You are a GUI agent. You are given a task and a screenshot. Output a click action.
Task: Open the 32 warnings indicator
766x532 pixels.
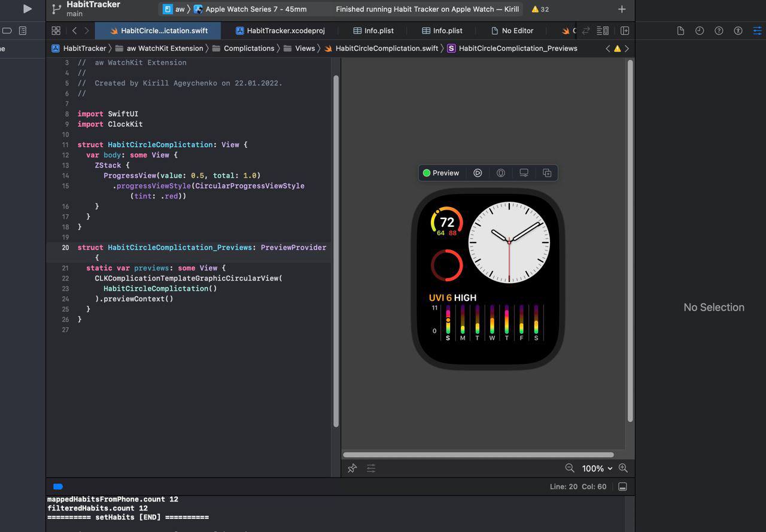pyautogui.click(x=540, y=9)
